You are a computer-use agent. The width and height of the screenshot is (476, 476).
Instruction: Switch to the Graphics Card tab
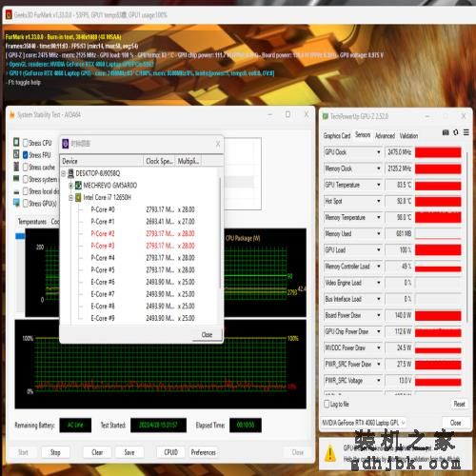click(337, 136)
